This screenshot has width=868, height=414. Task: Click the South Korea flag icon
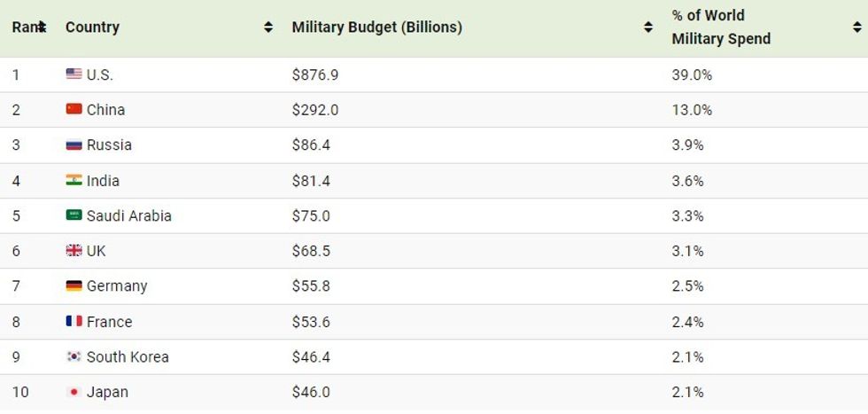[74, 356]
